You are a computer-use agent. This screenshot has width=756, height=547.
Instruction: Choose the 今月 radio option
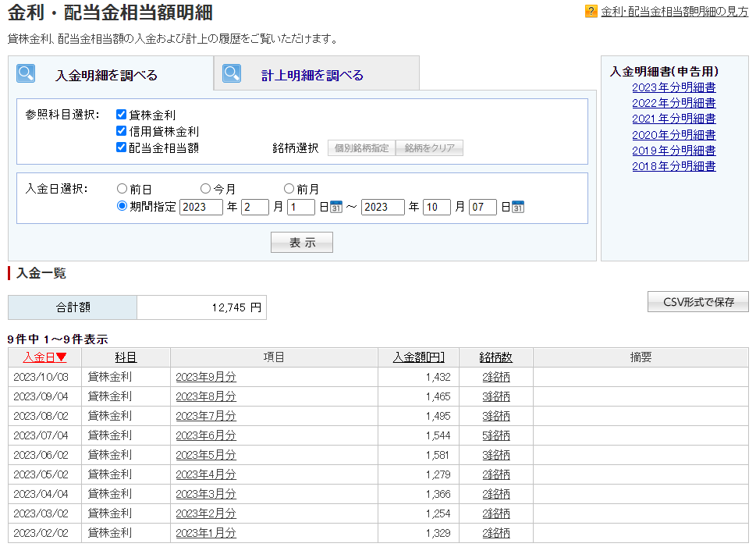206,188
